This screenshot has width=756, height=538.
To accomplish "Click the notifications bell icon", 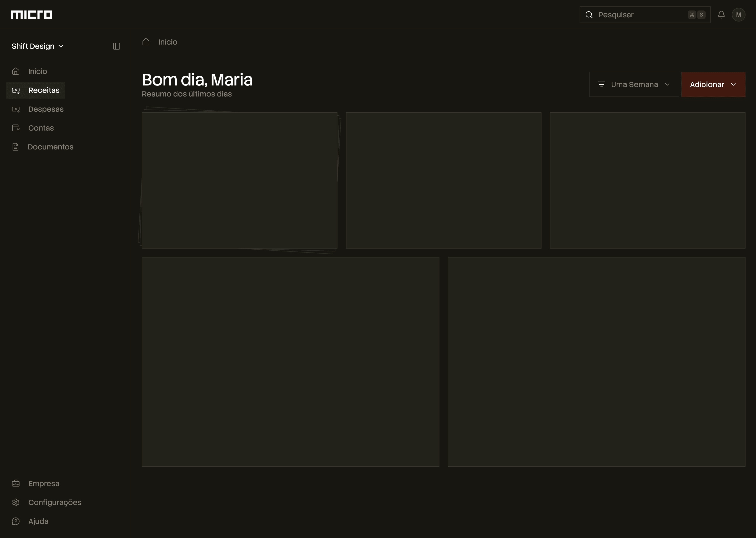I will click(x=721, y=15).
